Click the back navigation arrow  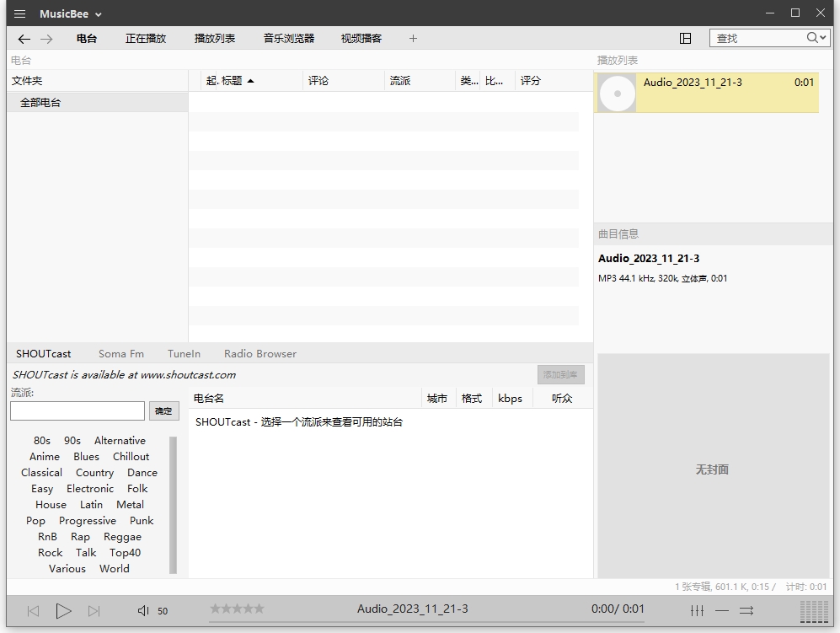24,38
